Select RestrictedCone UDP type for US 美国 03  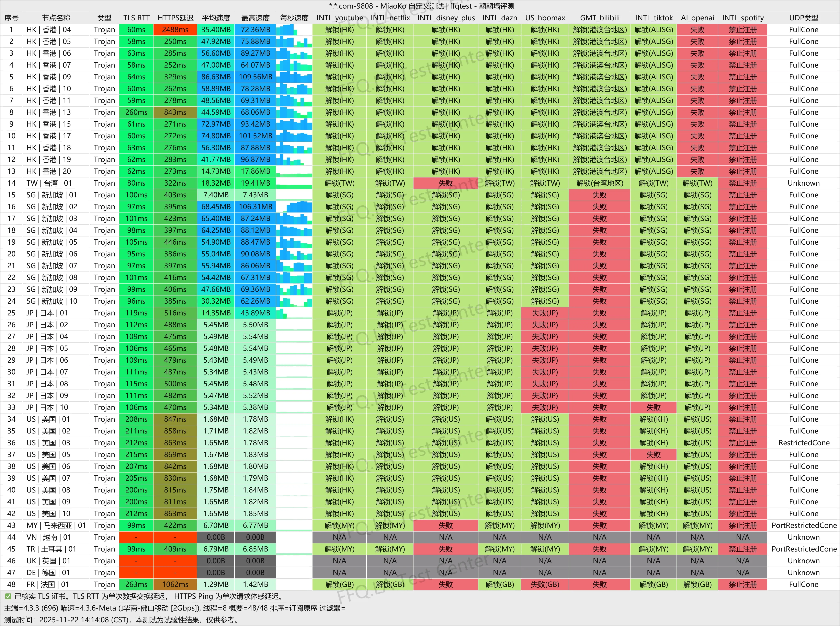tap(804, 443)
